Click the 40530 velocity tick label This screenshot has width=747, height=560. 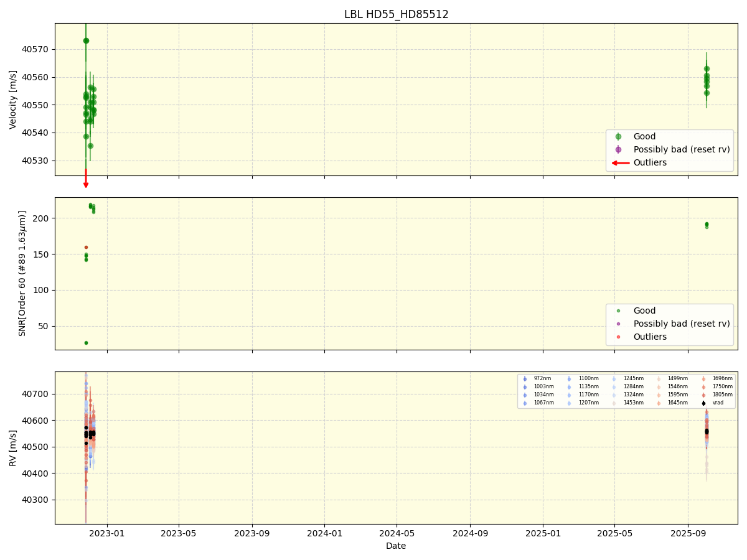[x=36, y=161]
